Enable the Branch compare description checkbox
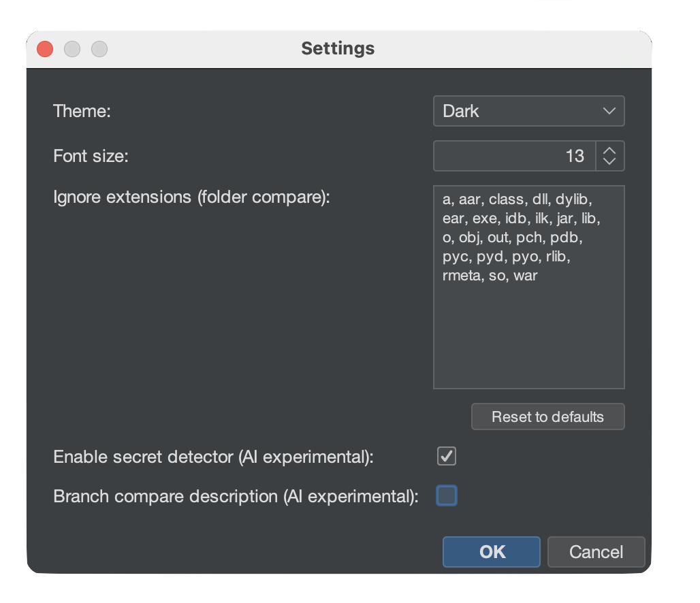Viewport: 700px width, 603px height. tap(447, 496)
